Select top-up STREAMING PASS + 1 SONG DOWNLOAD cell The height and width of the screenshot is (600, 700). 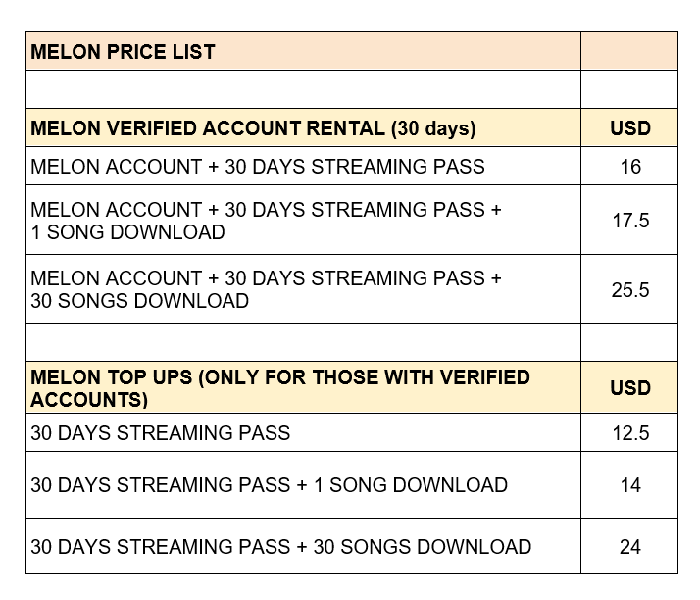coord(303,485)
